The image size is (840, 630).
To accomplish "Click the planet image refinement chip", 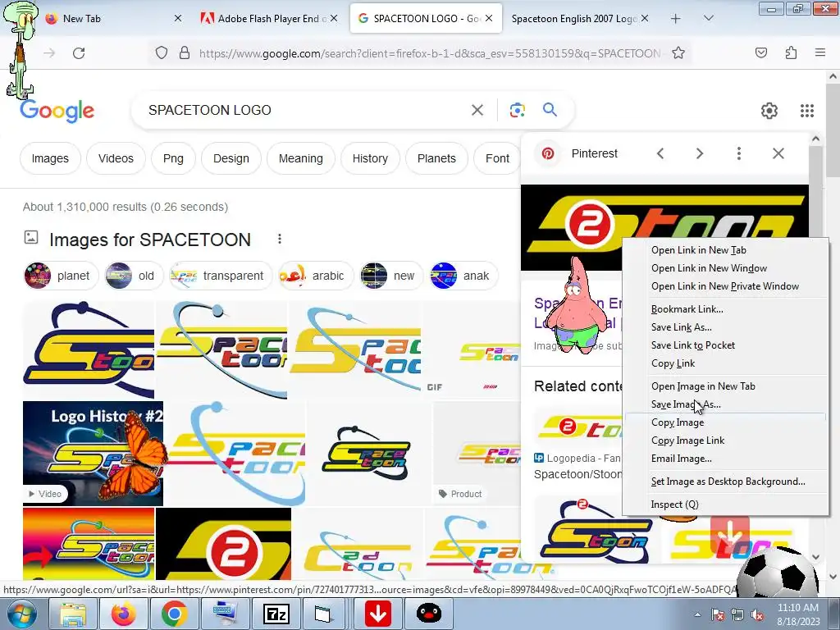I will (61, 276).
